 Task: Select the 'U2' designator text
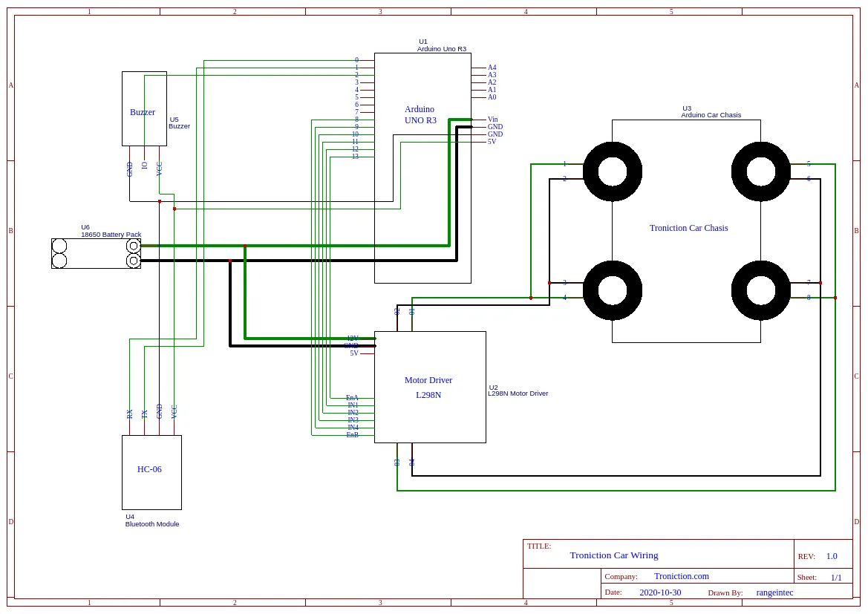pyautogui.click(x=493, y=388)
